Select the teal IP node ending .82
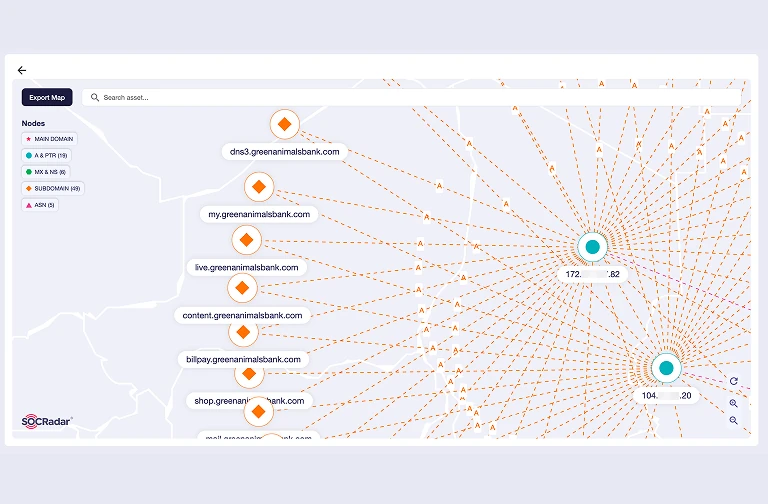Screen dimensions: 768x504 (x=593, y=247)
